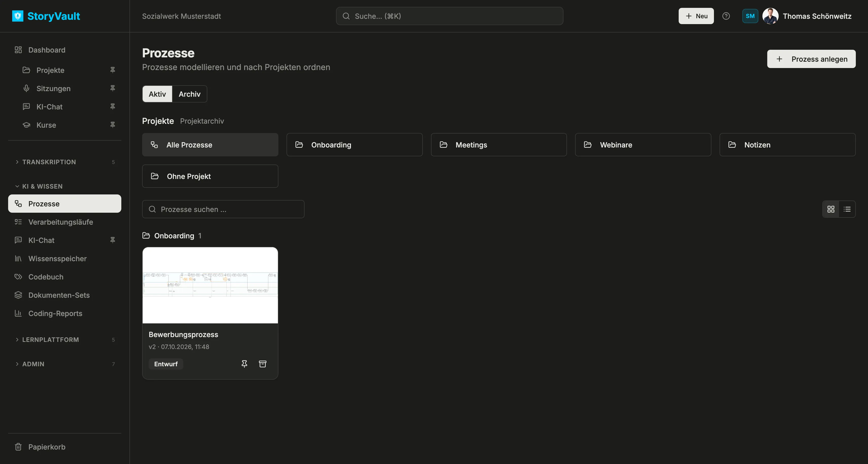Switch to the Archiv tab
This screenshot has width=868, height=464.
pos(189,94)
